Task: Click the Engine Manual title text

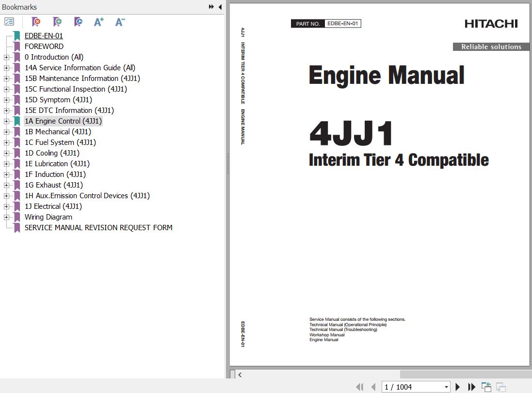Action: 387,75
